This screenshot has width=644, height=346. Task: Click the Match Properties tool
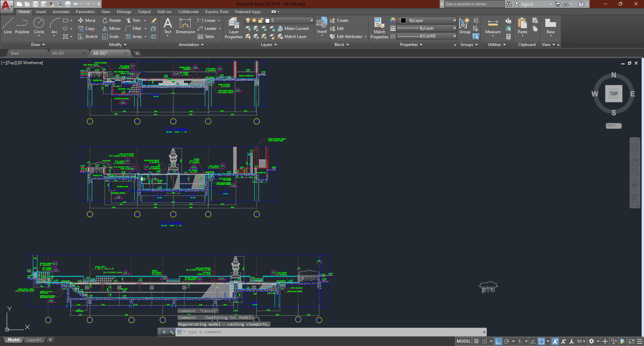379,28
